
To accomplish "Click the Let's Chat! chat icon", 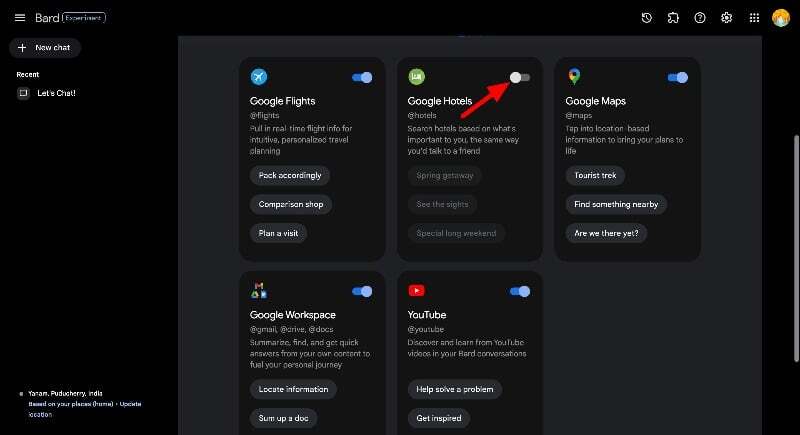I will tap(23, 93).
